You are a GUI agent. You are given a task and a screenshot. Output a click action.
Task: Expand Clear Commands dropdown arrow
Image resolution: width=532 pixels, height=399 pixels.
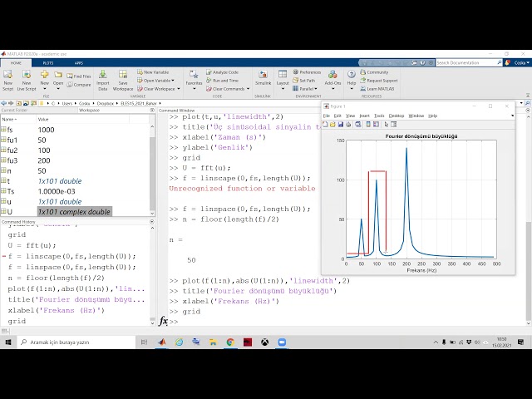pyautogui.click(x=248, y=89)
